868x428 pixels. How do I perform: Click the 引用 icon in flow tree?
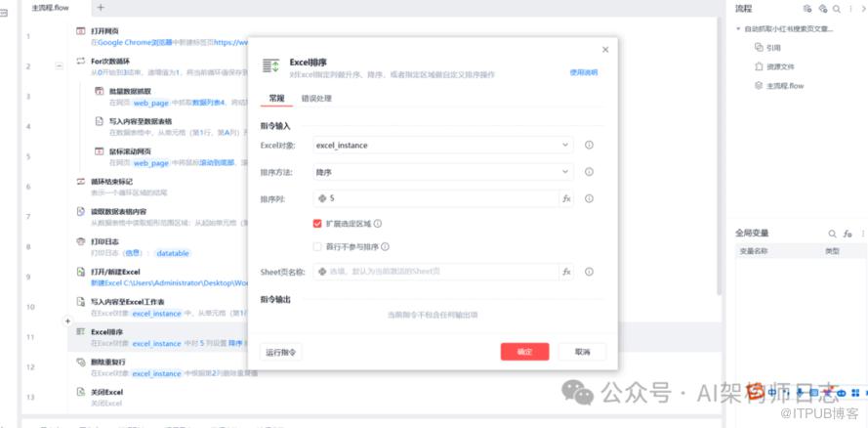point(759,48)
